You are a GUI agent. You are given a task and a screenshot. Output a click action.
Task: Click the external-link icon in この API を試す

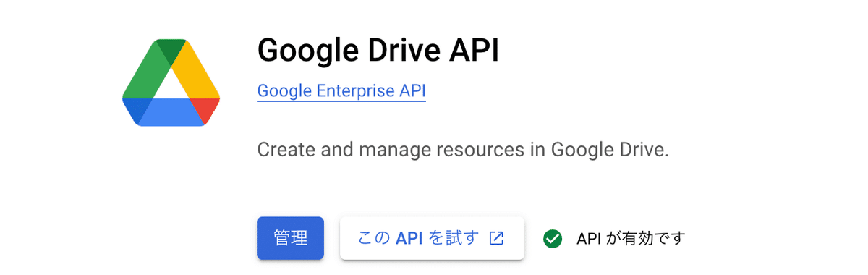pos(496,238)
